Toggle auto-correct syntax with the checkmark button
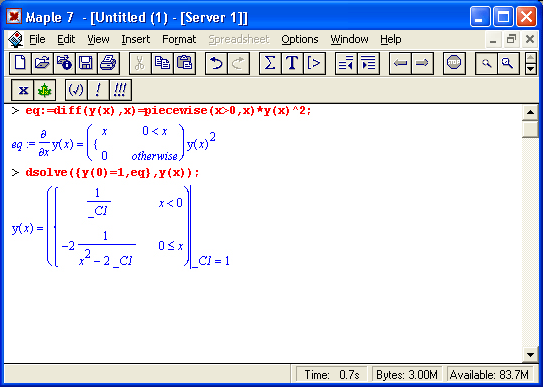Screen dimensions: 543x387 (77, 90)
